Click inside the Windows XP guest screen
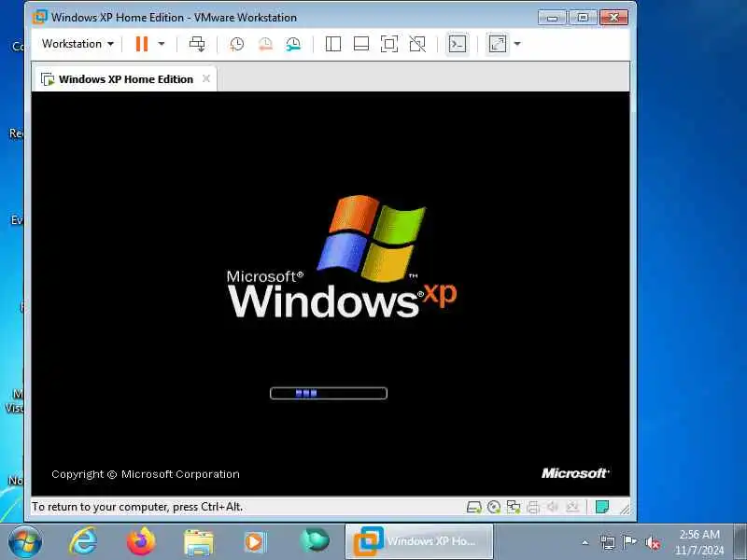This screenshot has width=747, height=560. 331,294
